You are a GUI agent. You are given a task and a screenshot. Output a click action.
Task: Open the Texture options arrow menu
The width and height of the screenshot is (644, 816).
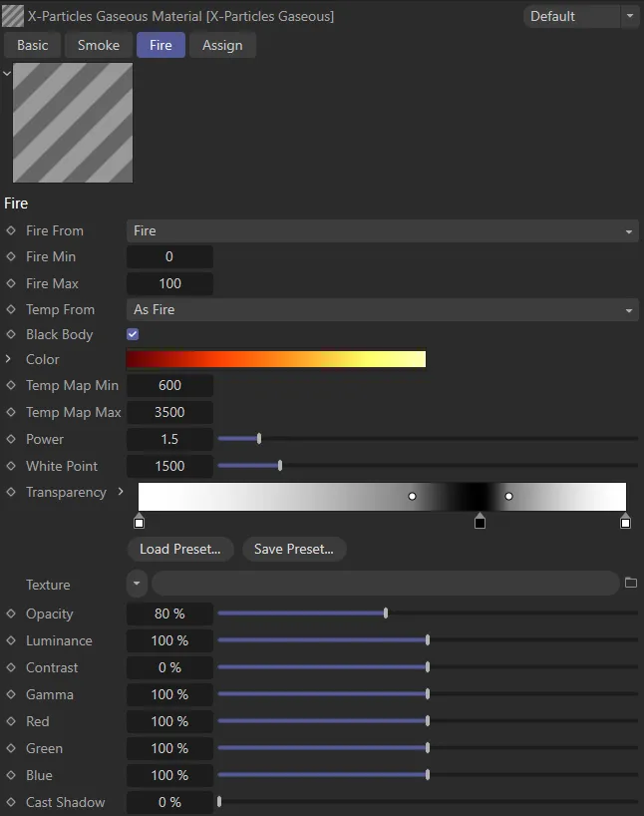point(137,583)
